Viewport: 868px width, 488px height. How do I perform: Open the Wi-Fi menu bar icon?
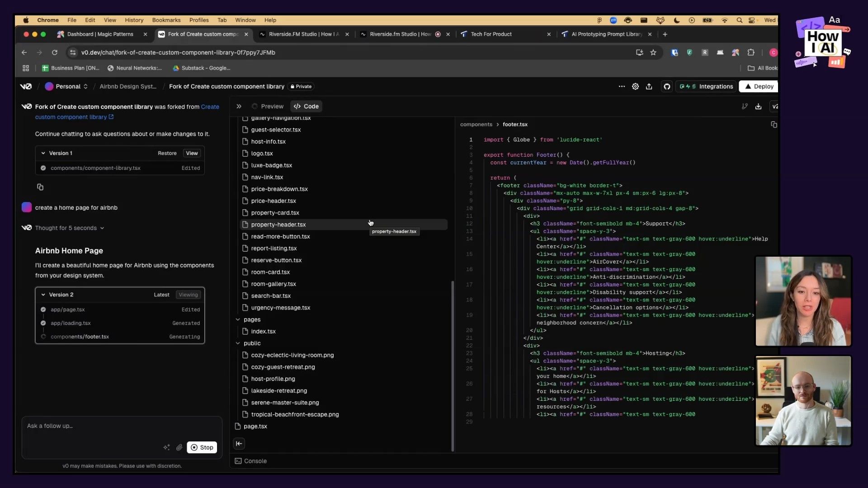tap(724, 20)
